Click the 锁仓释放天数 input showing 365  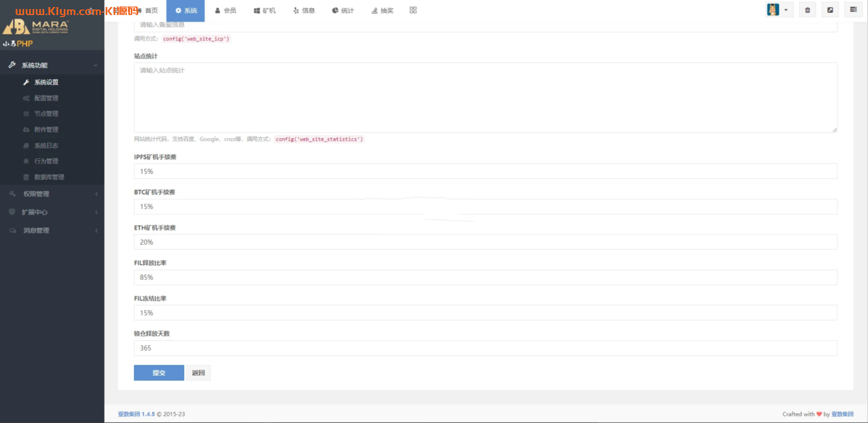(485, 348)
